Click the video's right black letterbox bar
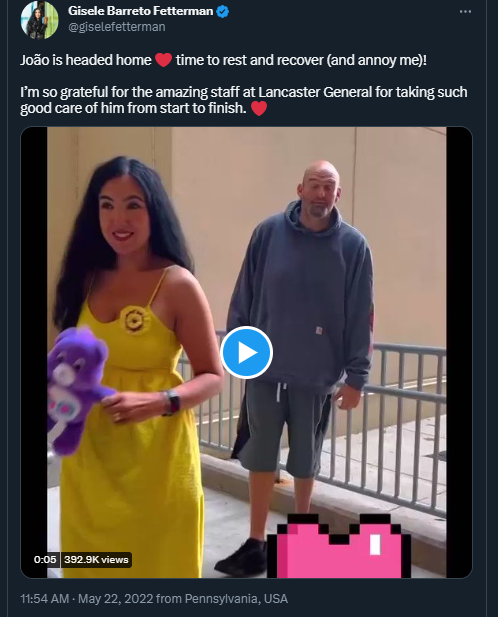Screen dimensions: 498x617 [x=459, y=352]
